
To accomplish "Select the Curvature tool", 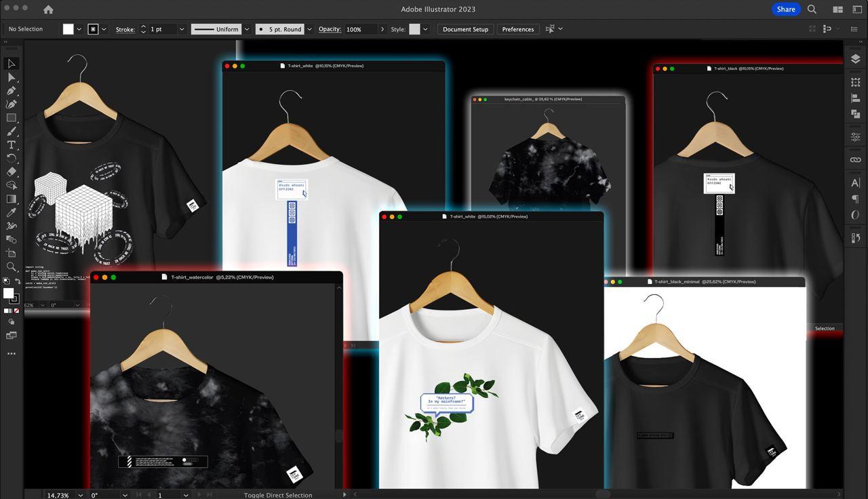I will tap(12, 104).
